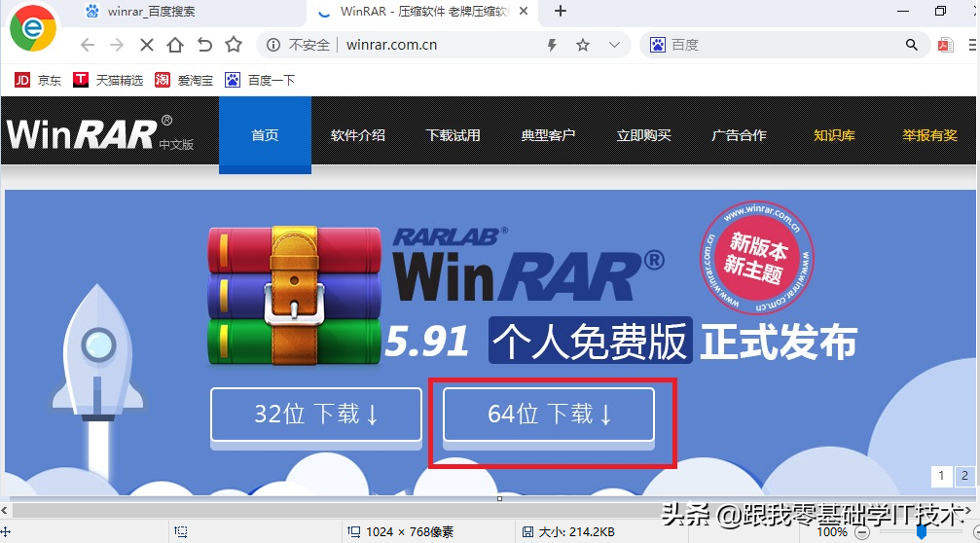Screen dimensions: 980x543
Task: Click the WinRAR 中文版 site logo
Action: 100,133
